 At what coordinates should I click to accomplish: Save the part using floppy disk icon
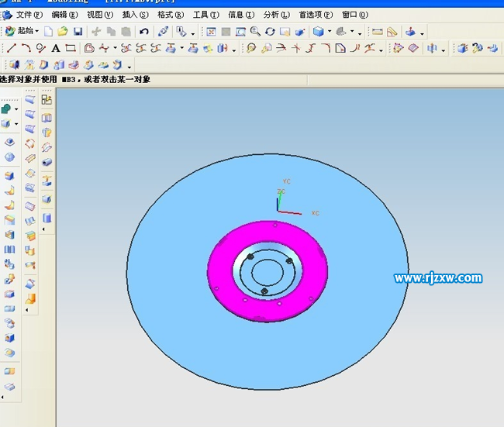78,32
